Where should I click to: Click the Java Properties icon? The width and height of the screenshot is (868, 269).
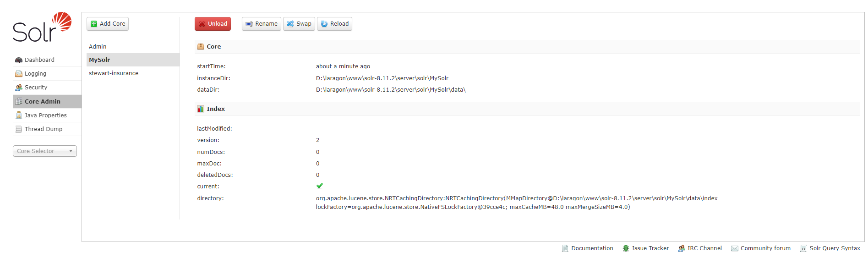pos(19,115)
